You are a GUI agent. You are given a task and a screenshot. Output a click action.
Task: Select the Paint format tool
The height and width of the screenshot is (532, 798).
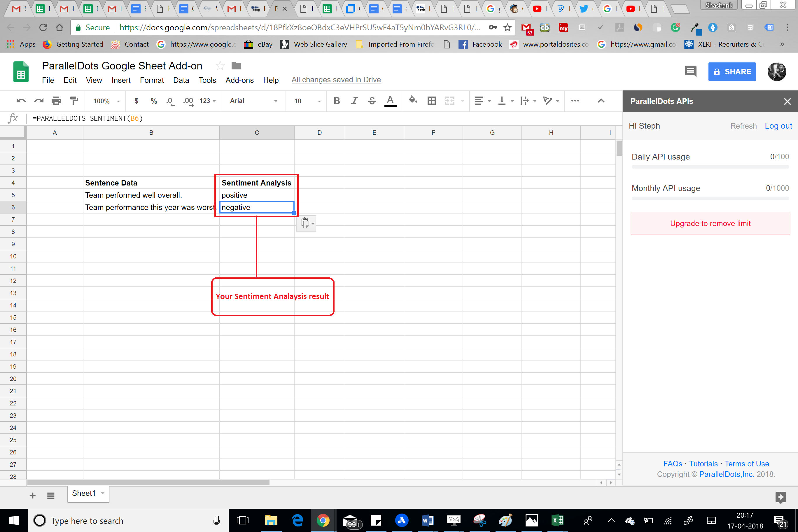[x=73, y=101]
